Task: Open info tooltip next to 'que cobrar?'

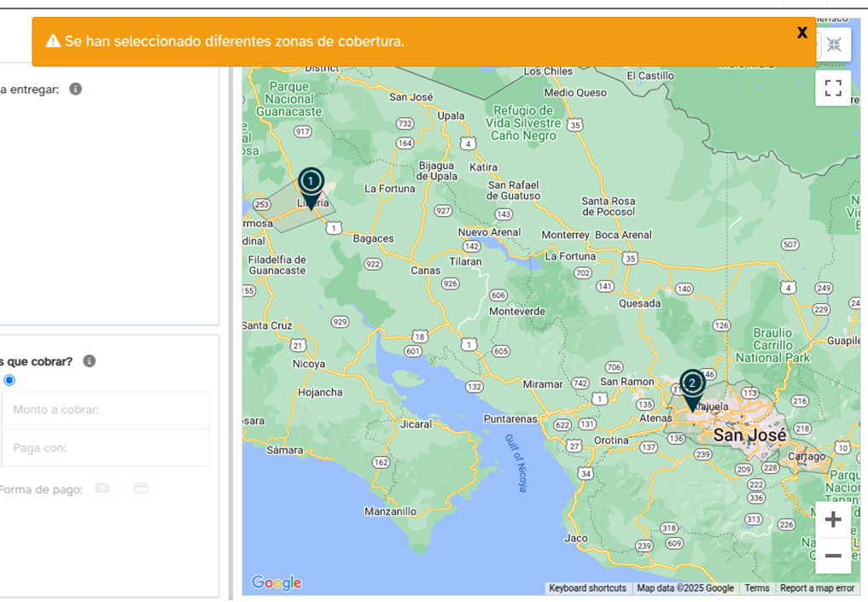Action: click(89, 361)
